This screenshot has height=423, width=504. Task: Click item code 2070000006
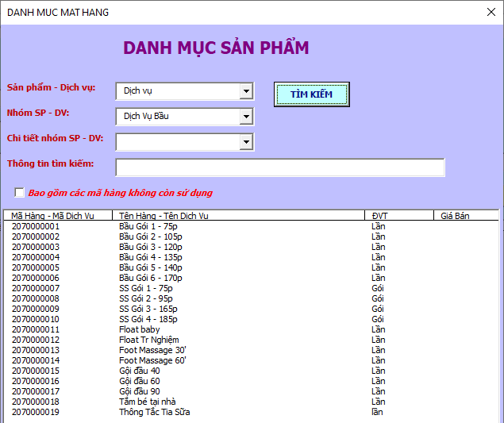(36, 278)
